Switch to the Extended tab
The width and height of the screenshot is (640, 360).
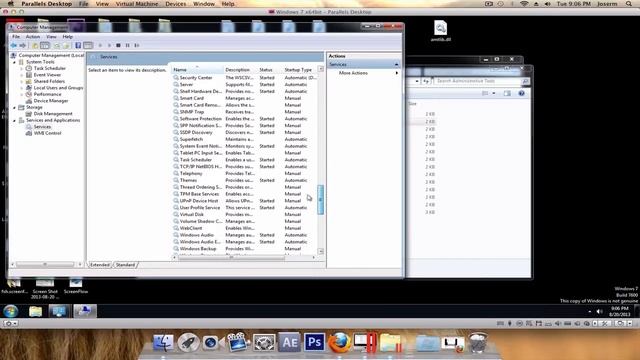coord(100,265)
